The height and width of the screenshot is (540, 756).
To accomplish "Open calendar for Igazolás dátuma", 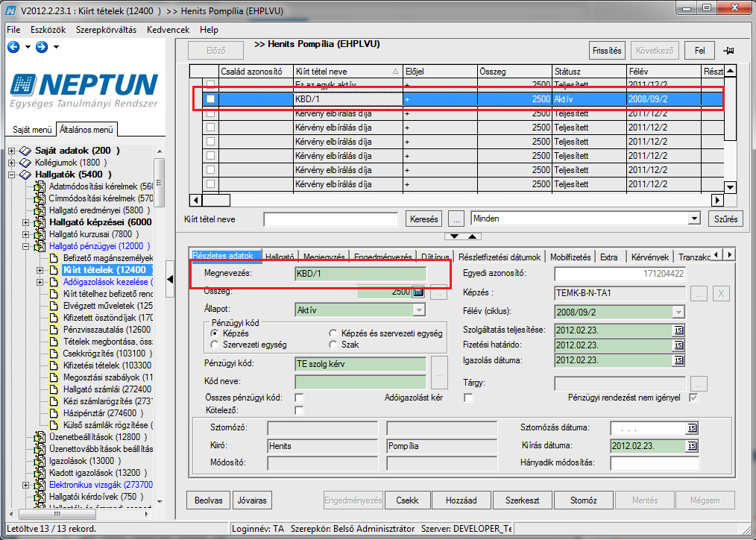I will (678, 360).
